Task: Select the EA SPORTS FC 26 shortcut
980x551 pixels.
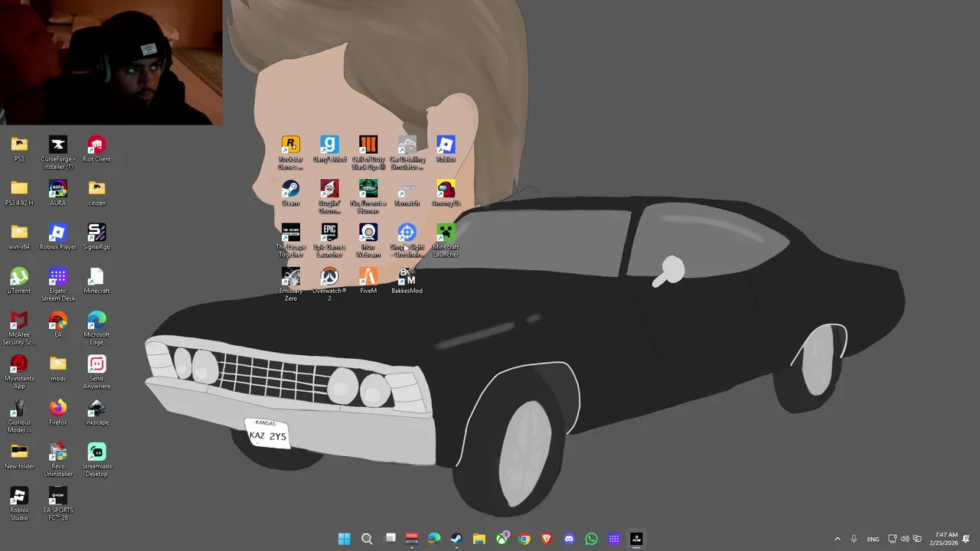Action: (57, 502)
